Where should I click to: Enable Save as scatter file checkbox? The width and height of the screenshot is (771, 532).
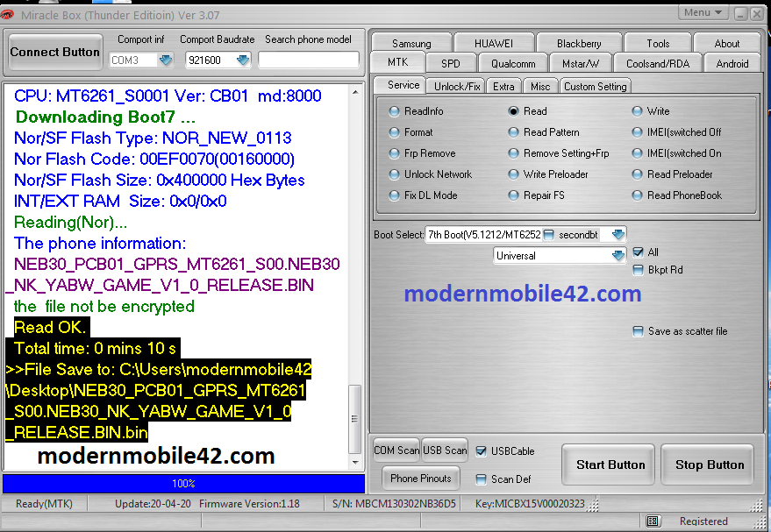pyautogui.click(x=638, y=331)
